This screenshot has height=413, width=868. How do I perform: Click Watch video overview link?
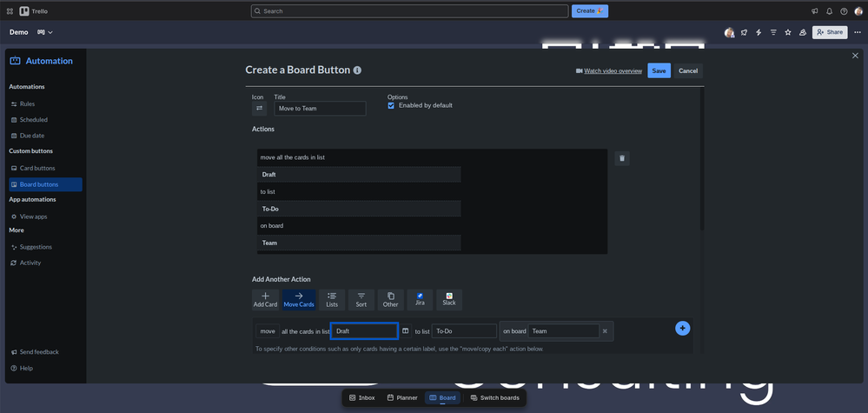click(x=609, y=71)
